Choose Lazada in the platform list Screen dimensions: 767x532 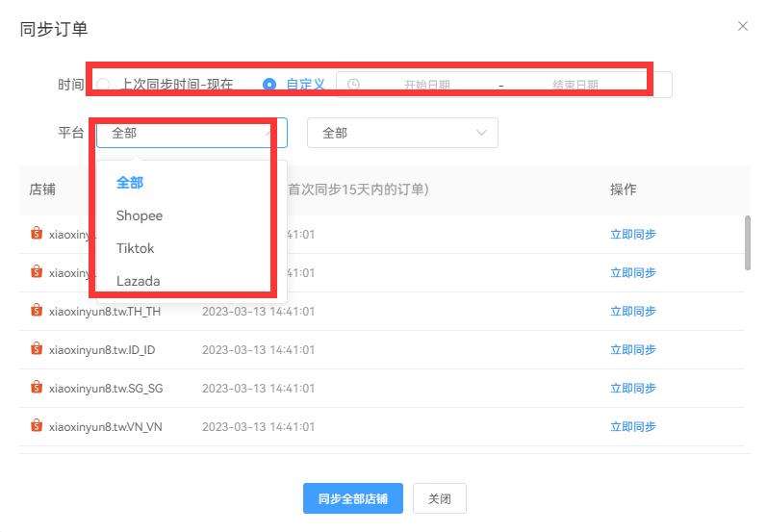click(138, 281)
